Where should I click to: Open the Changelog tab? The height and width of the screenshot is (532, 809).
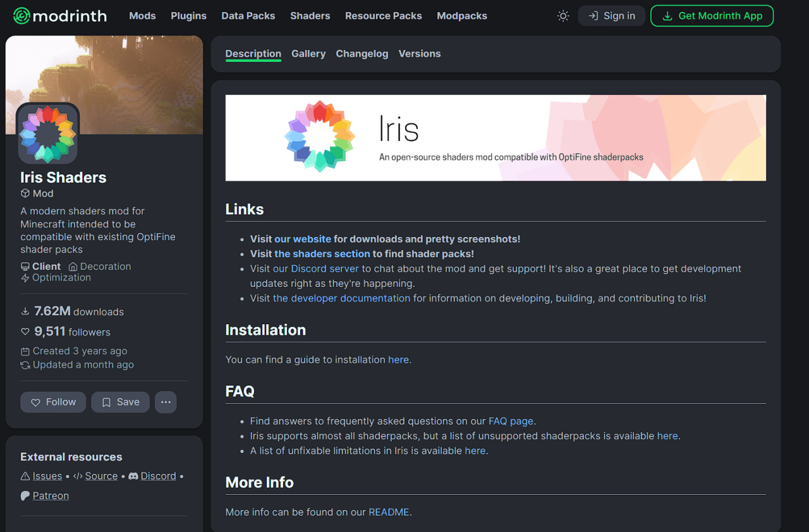point(362,54)
